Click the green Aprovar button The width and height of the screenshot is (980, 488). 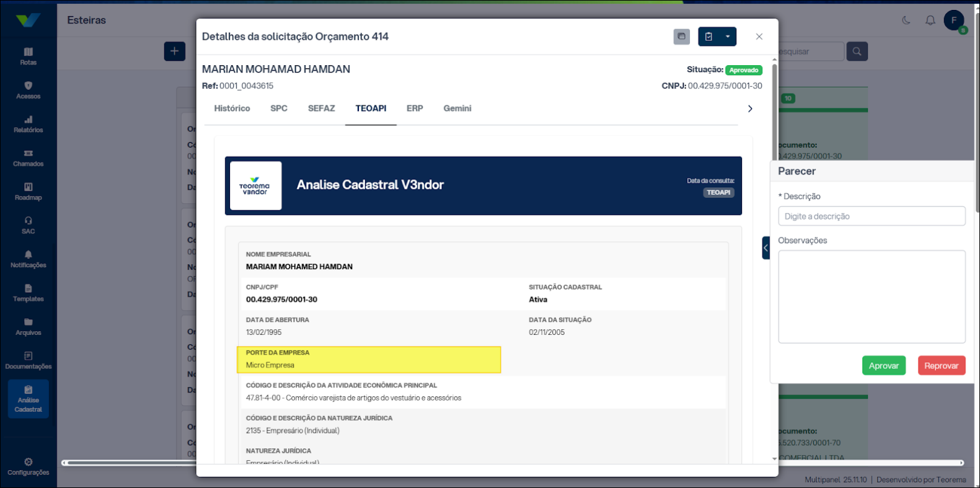pos(883,366)
